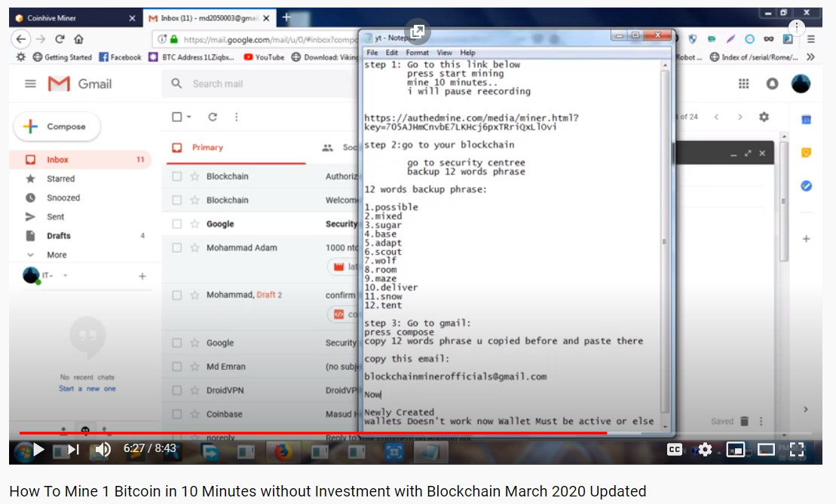836x504 pixels.
Task: Open Google Keep side panel icon
Action: click(806, 153)
